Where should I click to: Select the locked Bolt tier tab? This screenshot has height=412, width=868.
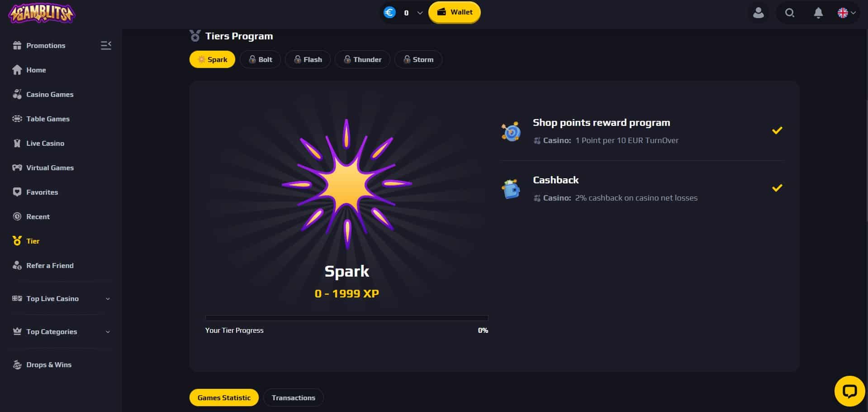tap(260, 59)
